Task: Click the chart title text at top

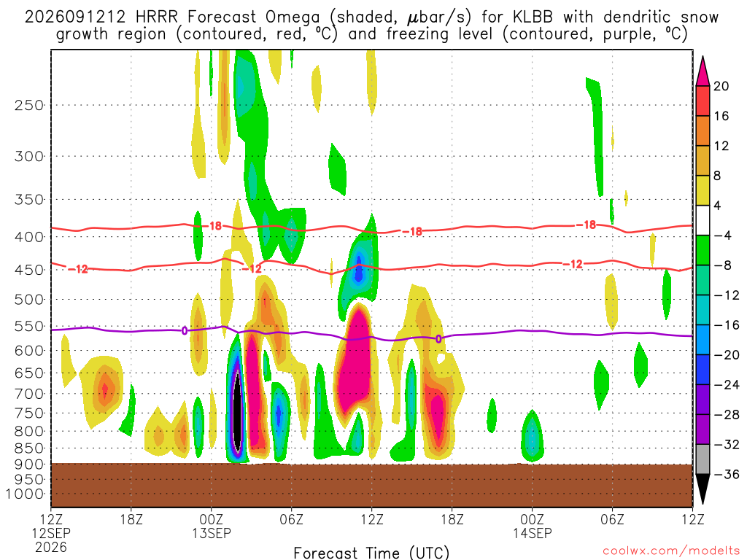Action: coord(371,26)
